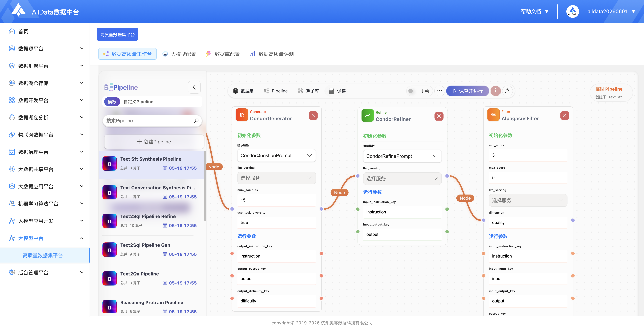Screen dimensions: 644x329
Task: Open the user avatar icon
Action: (x=573, y=11)
